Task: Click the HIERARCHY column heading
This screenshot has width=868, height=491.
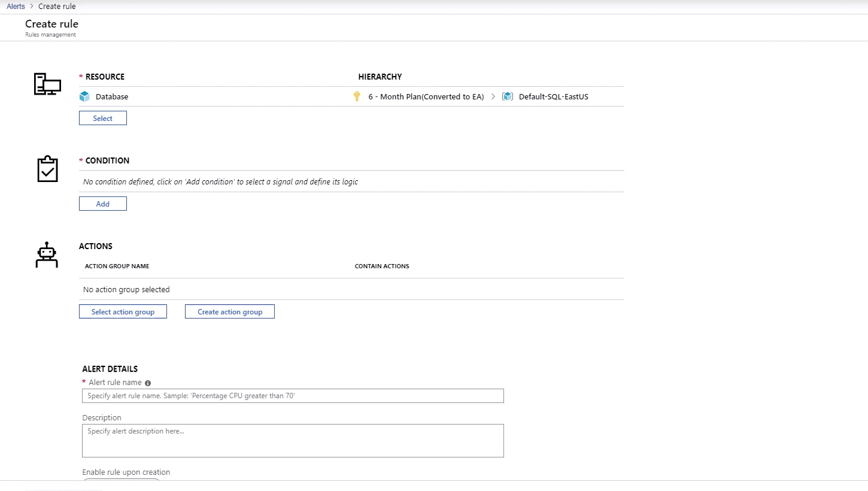Action: coord(380,77)
